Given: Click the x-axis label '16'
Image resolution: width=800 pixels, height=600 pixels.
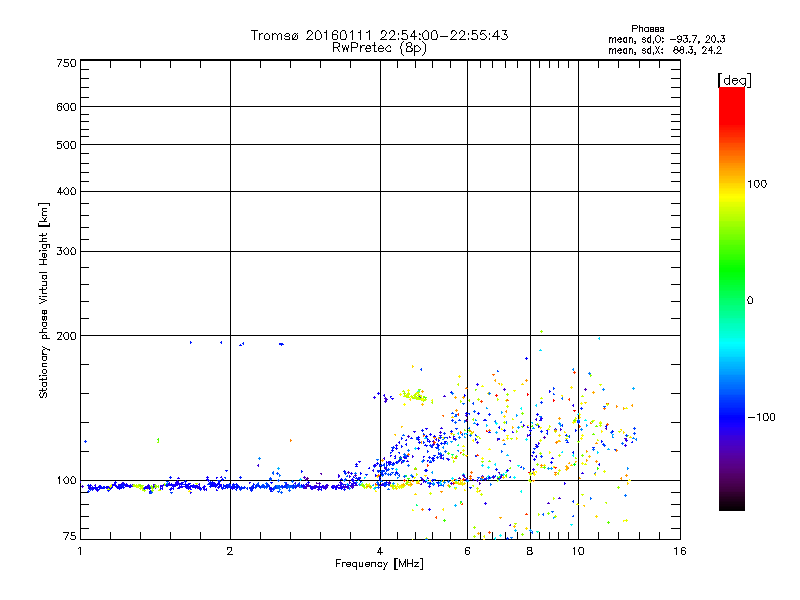Looking at the screenshot, I should pyautogui.click(x=680, y=551).
